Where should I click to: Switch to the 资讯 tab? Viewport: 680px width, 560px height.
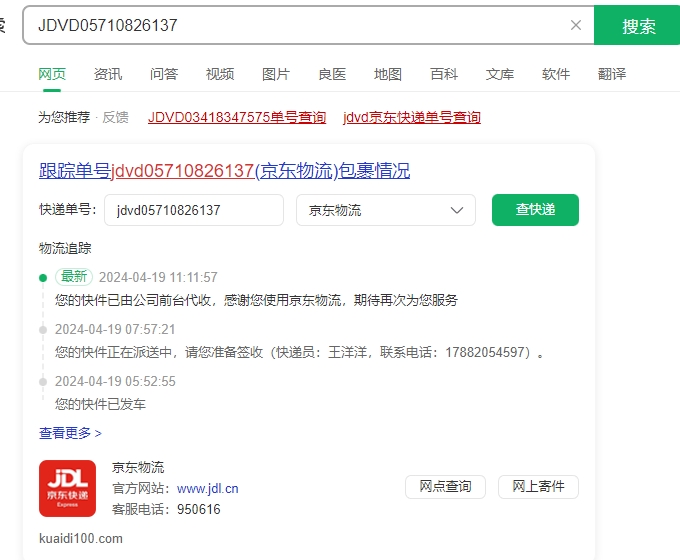point(108,74)
